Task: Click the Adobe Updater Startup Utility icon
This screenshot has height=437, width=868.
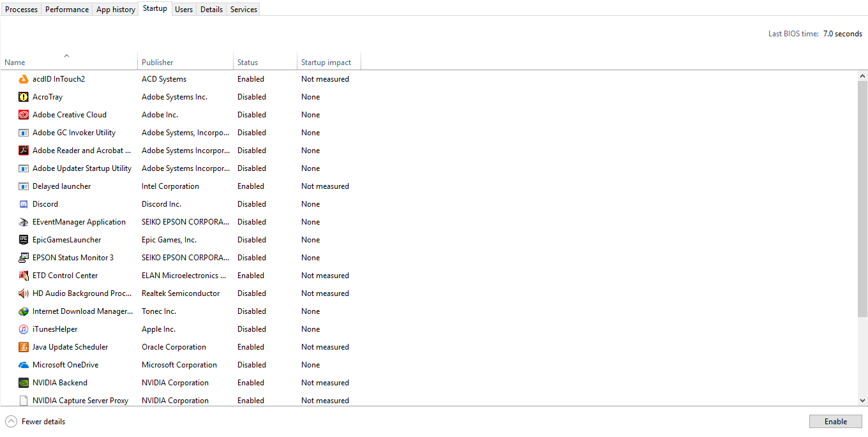Action: point(24,168)
